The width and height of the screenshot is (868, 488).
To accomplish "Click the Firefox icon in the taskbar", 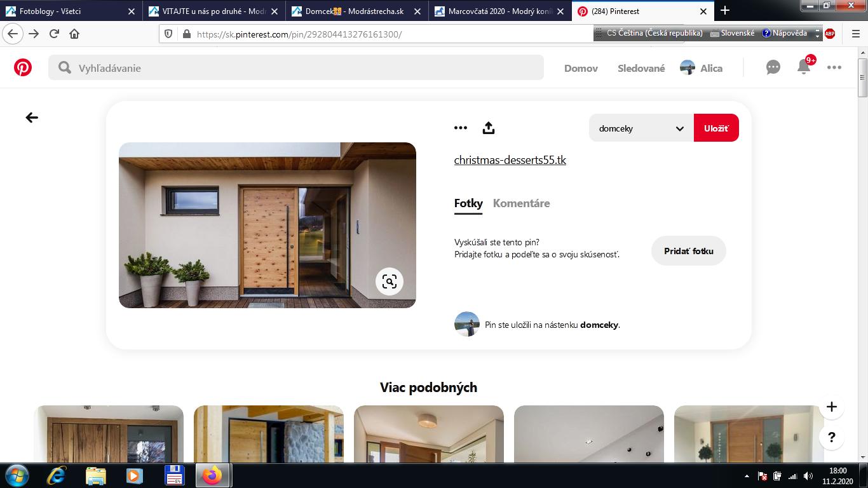I will click(x=212, y=475).
